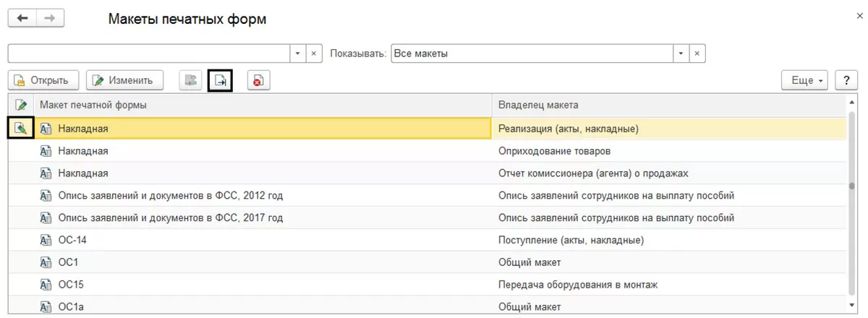
Task: Click the forward navigation arrow
Action: [50, 19]
